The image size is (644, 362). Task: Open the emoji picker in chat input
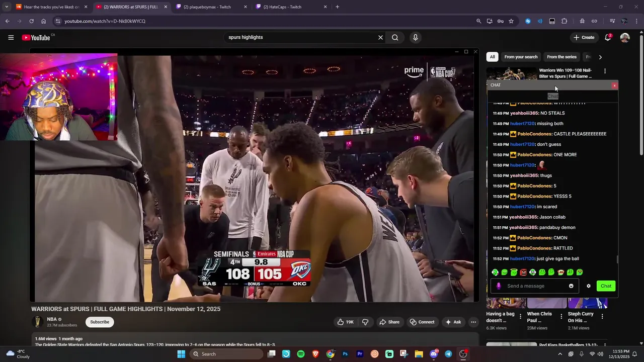tap(571, 286)
